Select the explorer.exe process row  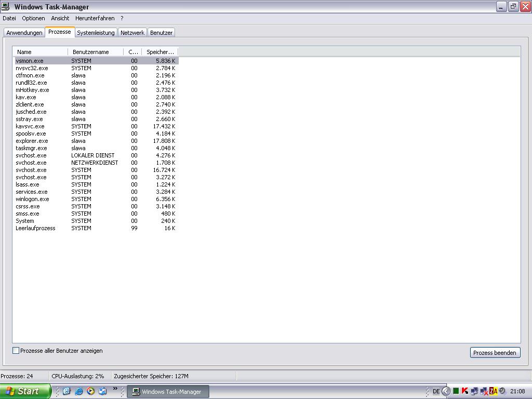coord(32,141)
